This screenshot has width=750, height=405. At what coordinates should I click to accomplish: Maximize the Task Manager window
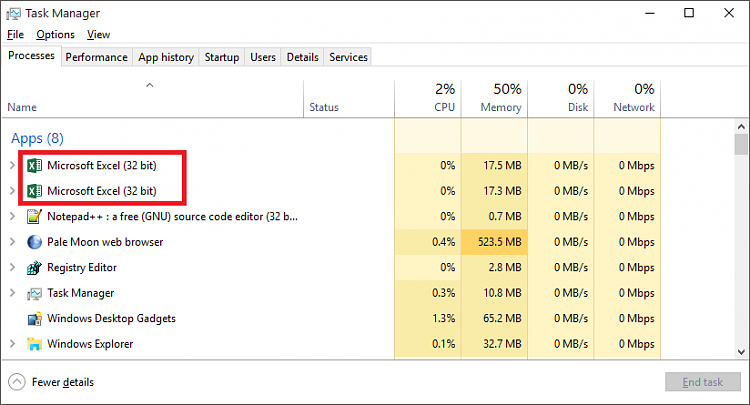tap(689, 13)
